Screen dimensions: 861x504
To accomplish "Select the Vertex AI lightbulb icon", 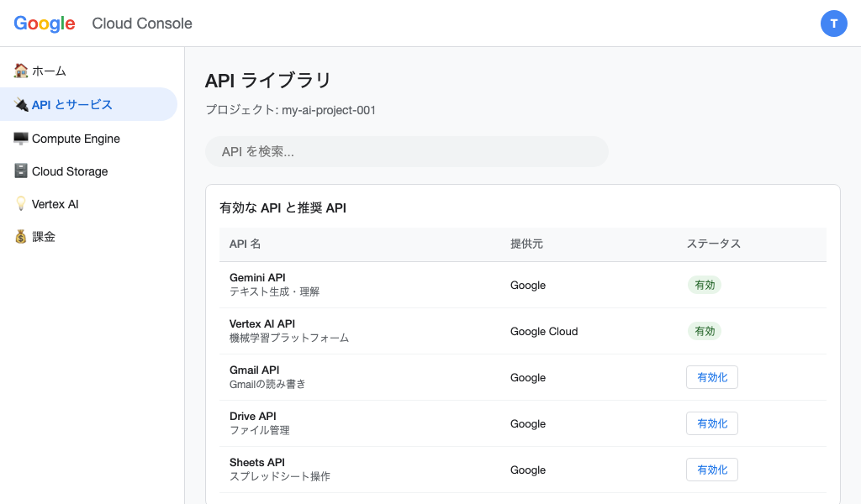I will click(x=21, y=203).
